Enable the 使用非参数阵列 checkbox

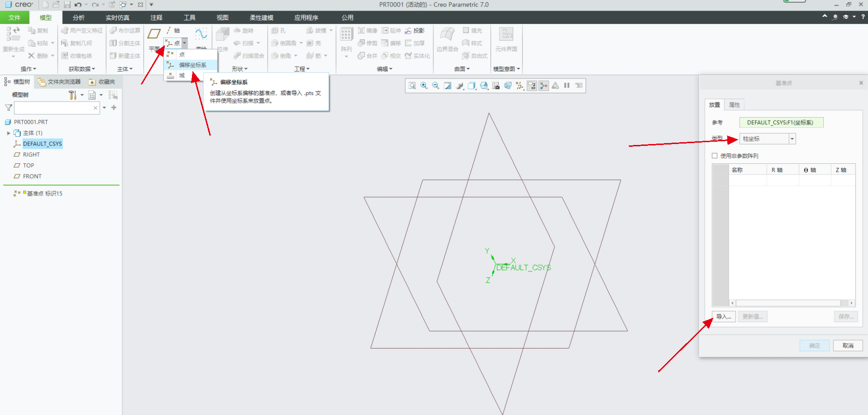click(x=715, y=156)
